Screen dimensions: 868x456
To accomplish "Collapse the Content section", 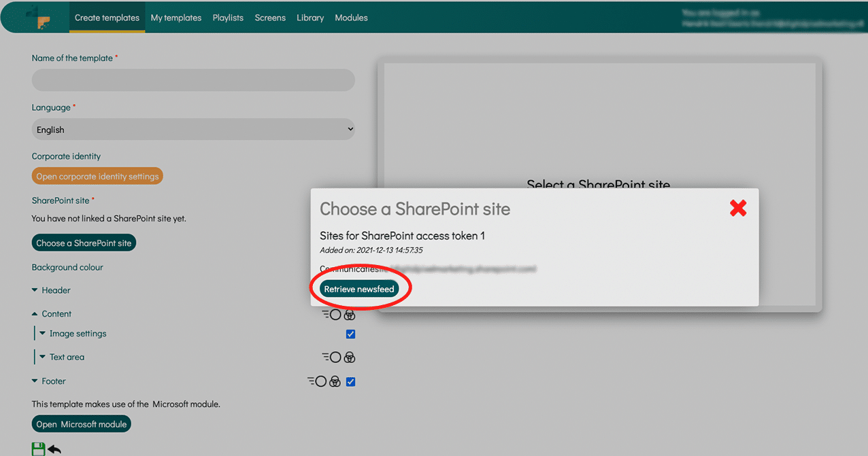I will (x=51, y=314).
